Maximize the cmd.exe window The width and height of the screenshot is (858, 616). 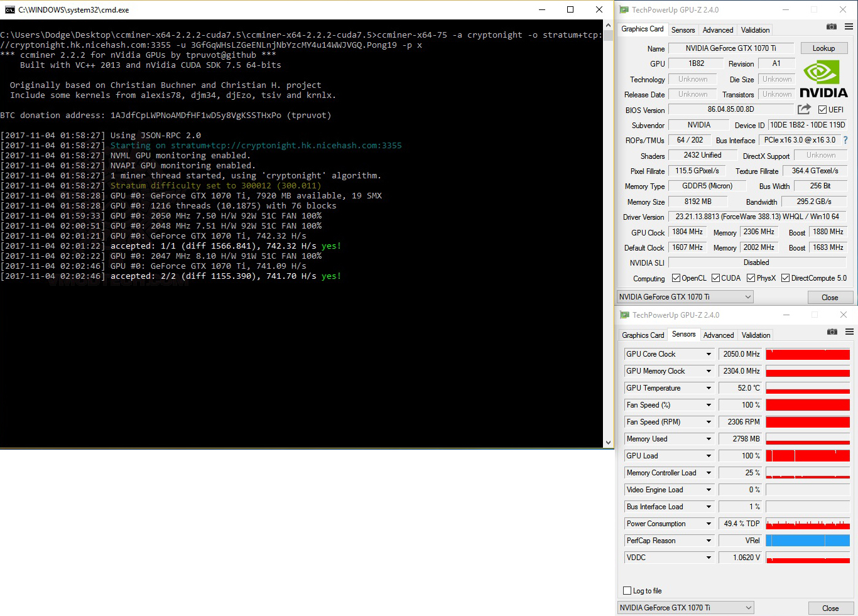click(570, 9)
